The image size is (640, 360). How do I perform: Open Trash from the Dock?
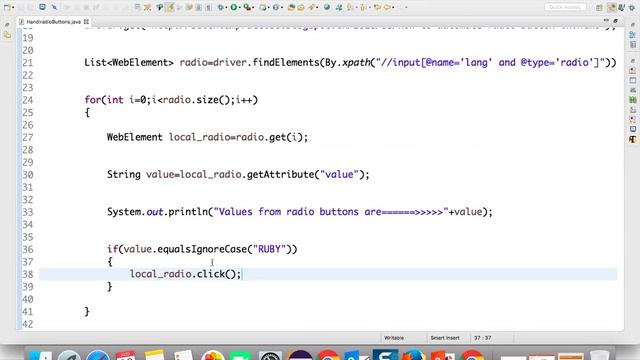click(600, 355)
